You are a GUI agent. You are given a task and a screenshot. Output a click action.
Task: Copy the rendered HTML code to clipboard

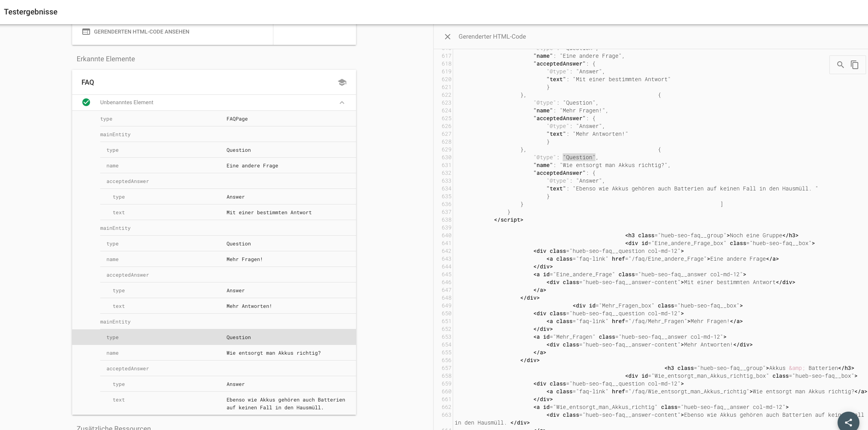(x=855, y=65)
